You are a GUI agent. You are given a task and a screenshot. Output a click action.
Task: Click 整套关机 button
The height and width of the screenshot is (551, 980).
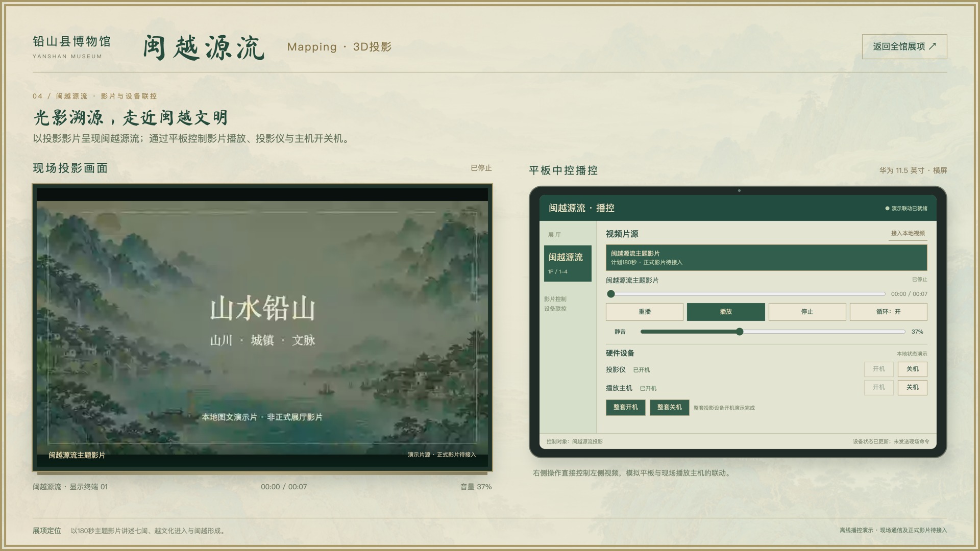(669, 407)
